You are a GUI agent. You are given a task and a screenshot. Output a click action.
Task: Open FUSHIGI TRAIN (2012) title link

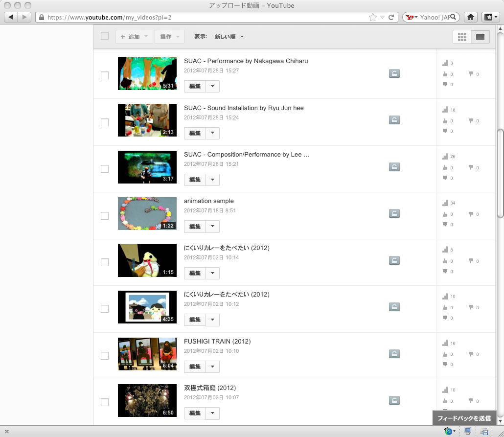click(x=217, y=341)
